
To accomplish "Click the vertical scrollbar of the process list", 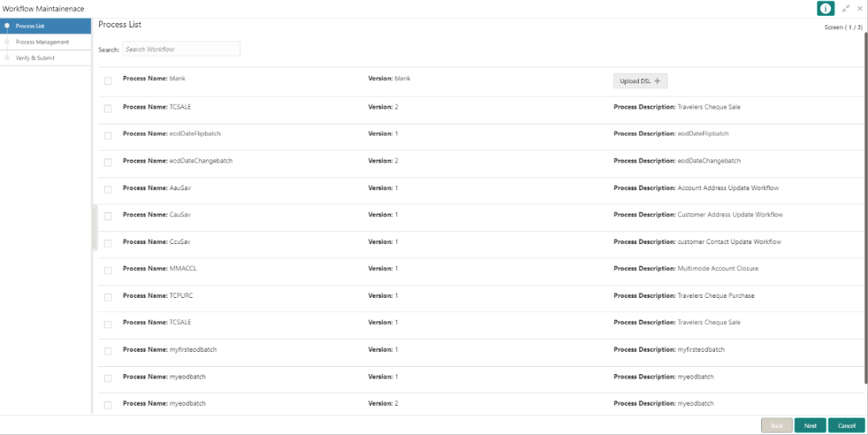I will point(866,208).
